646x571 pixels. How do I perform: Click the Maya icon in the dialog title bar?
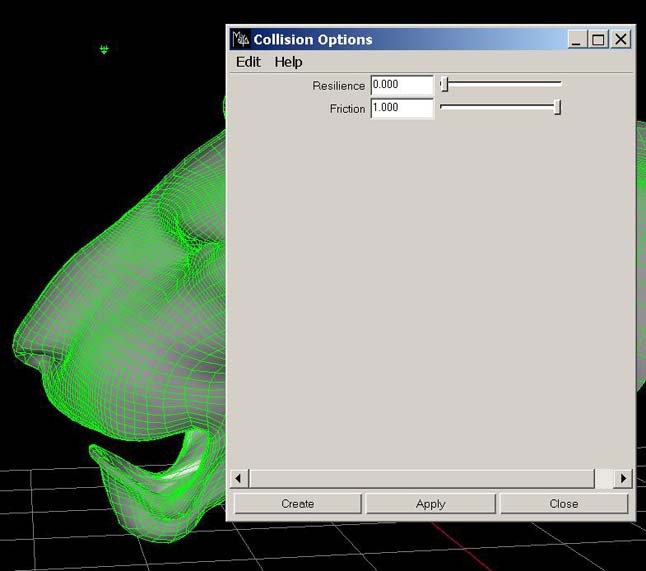coord(241,39)
